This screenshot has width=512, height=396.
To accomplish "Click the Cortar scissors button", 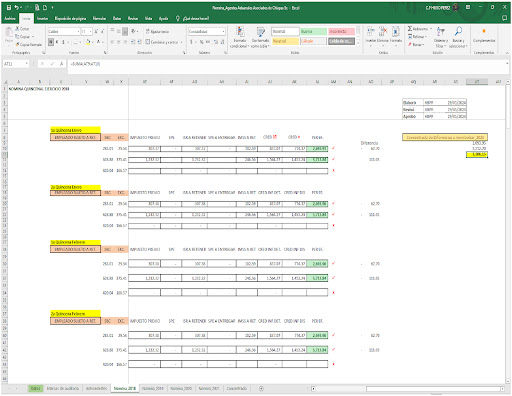I will (22, 29).
